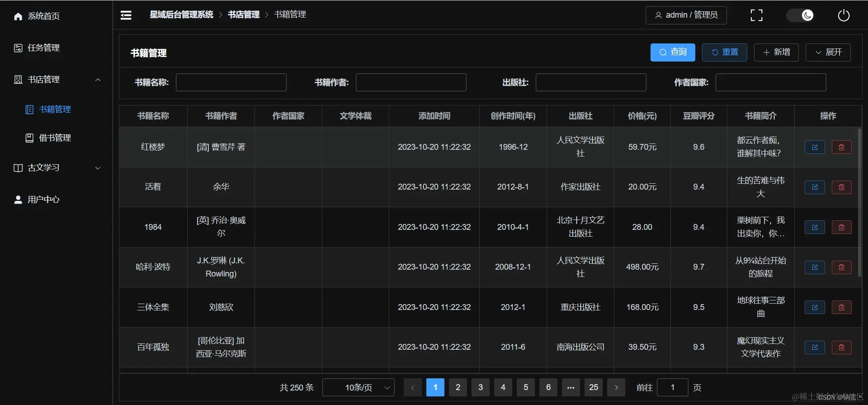Click the 新增 add button
The image size is (868, 405).
[776, 52]
